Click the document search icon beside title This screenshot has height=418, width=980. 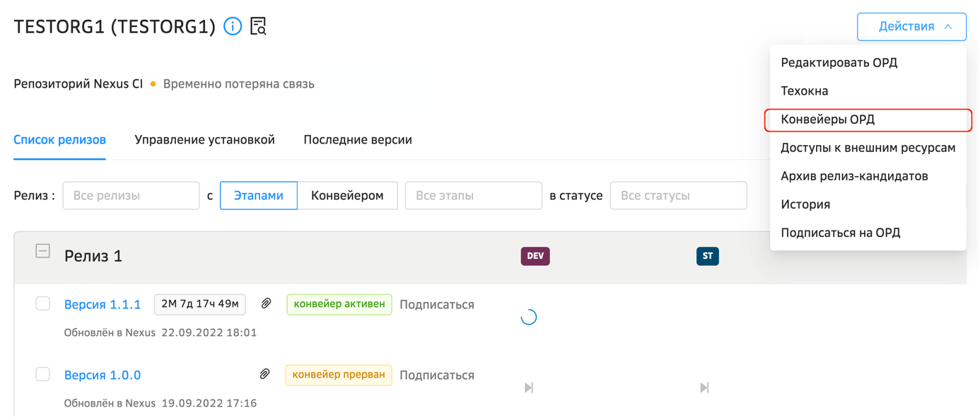tap(258, 26)
